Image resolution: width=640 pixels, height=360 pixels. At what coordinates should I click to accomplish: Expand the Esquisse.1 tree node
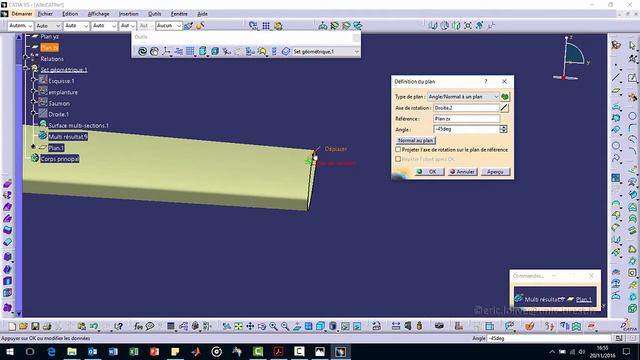34,80
